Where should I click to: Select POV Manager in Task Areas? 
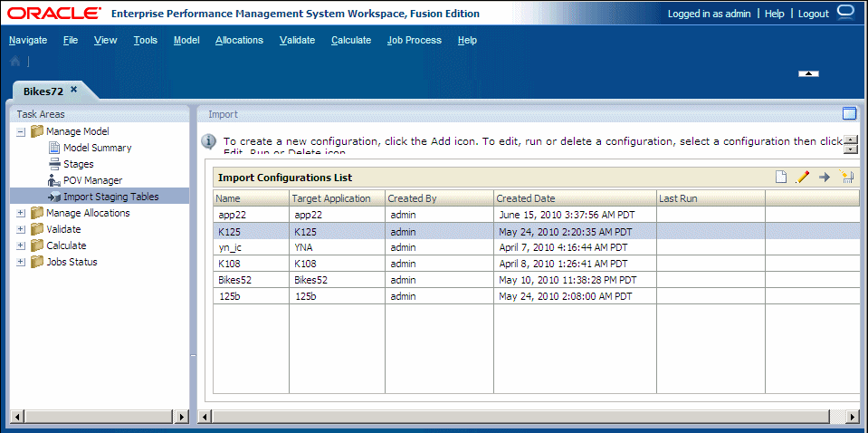[x=93, y=180]
